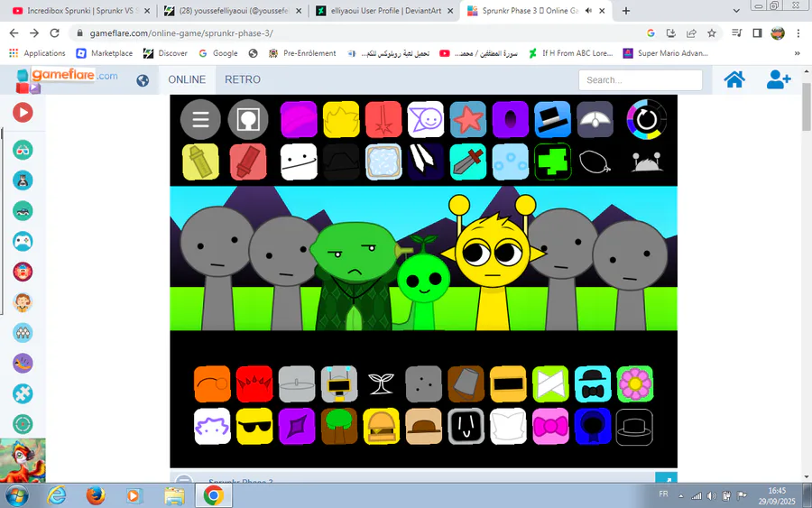Choose the purple oval sound icon
Image resolution: width=812 pixels, height=508 pixels.
(511, 120)
